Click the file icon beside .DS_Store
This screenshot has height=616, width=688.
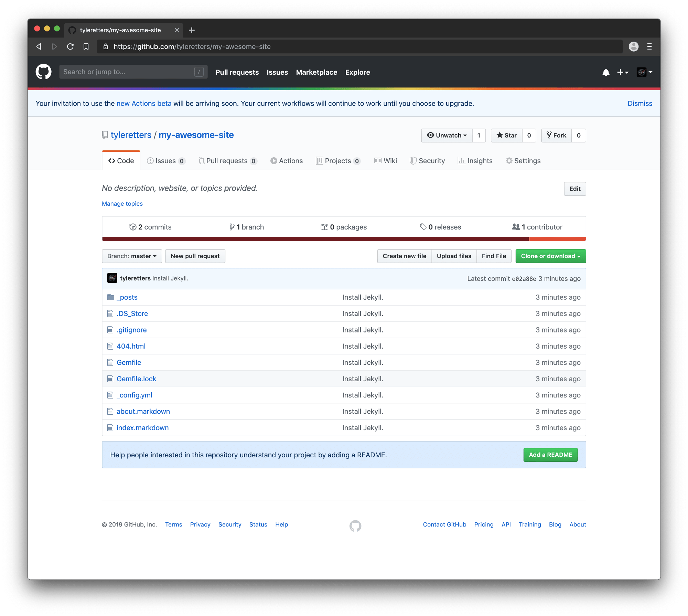[110, 314]
